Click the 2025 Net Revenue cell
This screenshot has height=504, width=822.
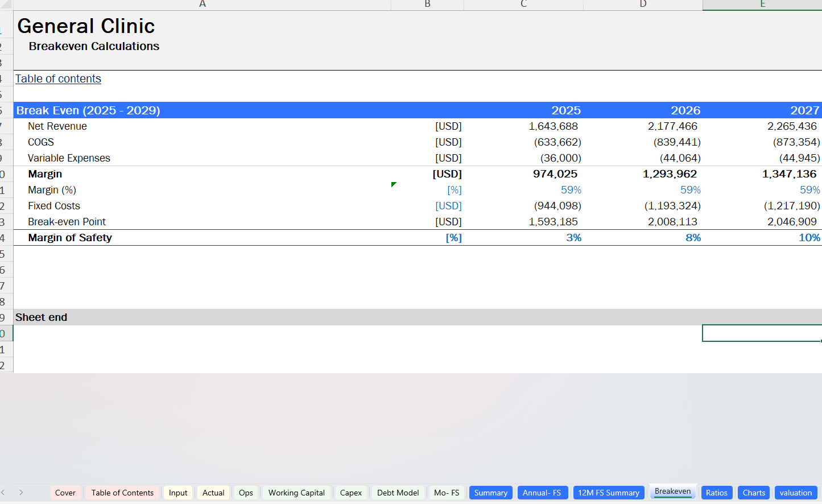[553, 126]
